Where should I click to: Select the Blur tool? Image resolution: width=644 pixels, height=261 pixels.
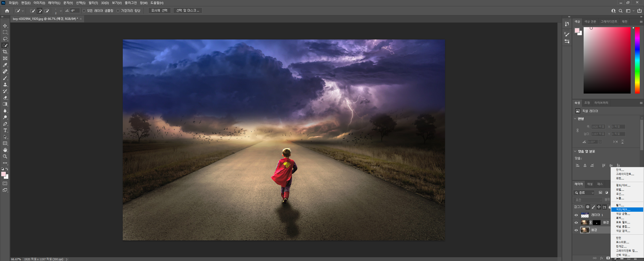pos(5,111)
